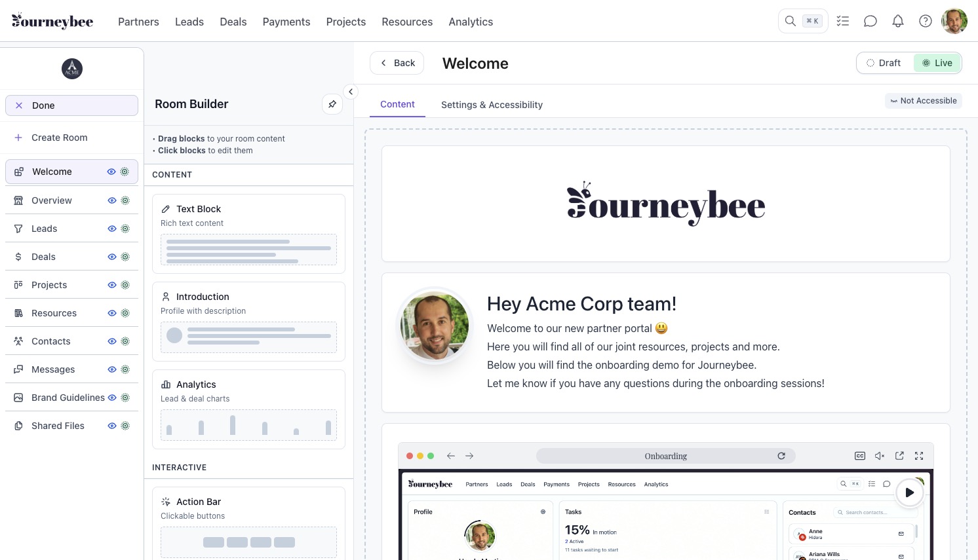Screen dimensions: 978x560
Task: Mute the Onboarding demo audio
Action: 880,456
